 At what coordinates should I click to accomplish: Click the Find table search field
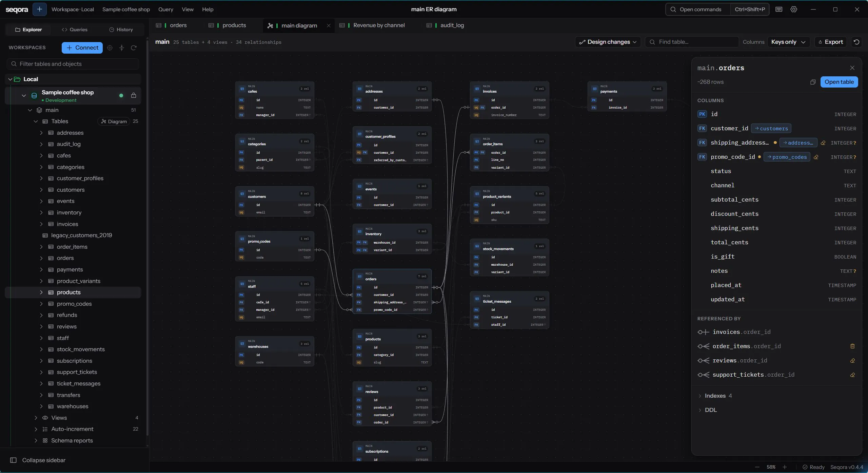(x=692, y=42)
